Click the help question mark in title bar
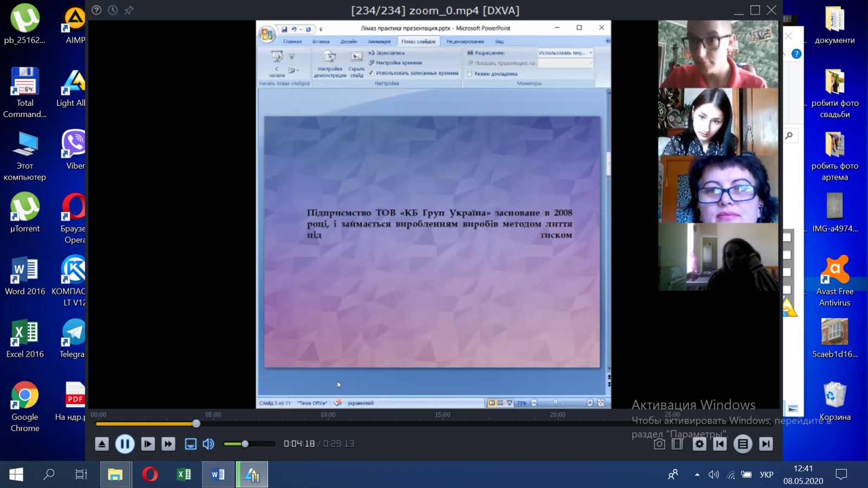The image size is (868, 488). point(97,10)
